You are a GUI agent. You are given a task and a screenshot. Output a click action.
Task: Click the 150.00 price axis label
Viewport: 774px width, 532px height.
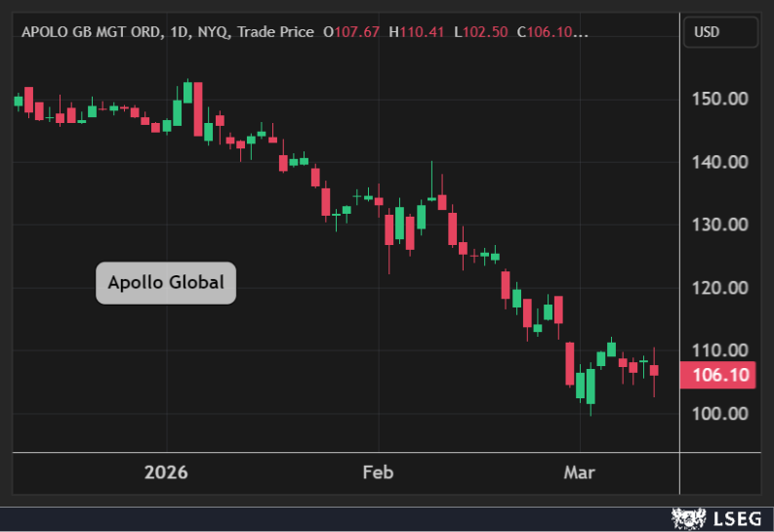pos(719,99)
